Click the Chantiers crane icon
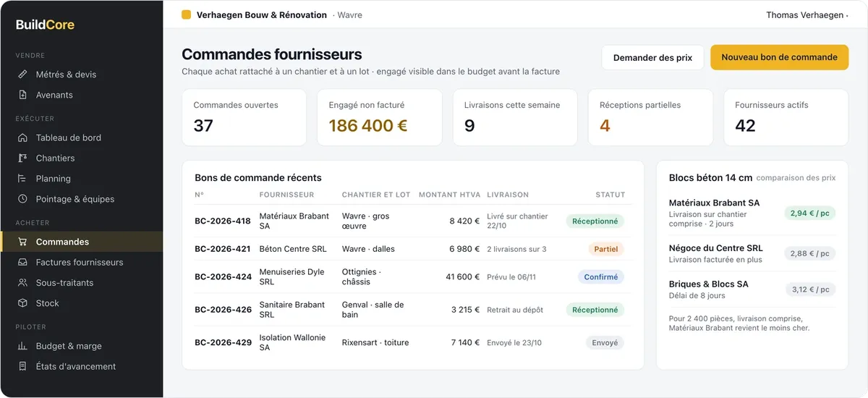The height and width of the screenshot is (398, 868). pos(22,158)
